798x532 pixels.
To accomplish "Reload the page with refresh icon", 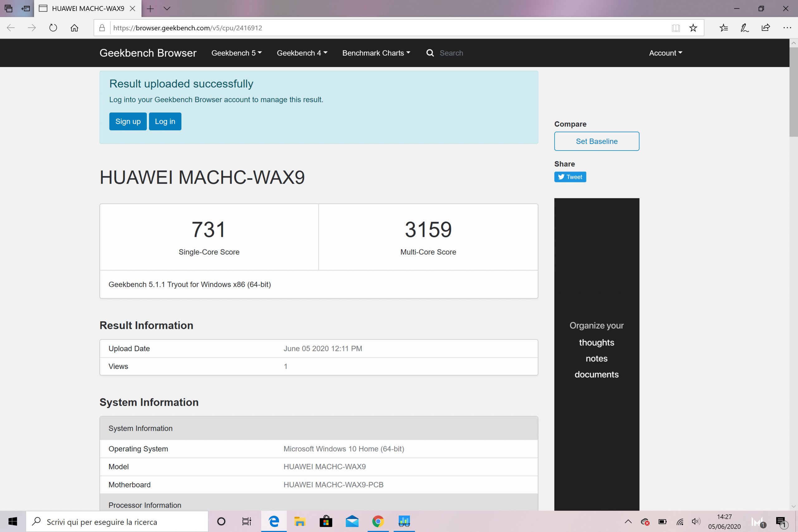I will click(x=53, y=28).
